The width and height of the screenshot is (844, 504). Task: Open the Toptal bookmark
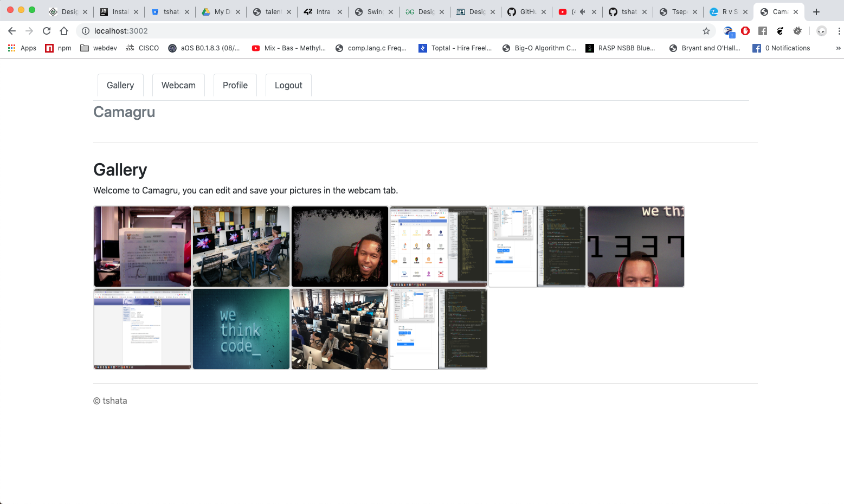point(455,48)
